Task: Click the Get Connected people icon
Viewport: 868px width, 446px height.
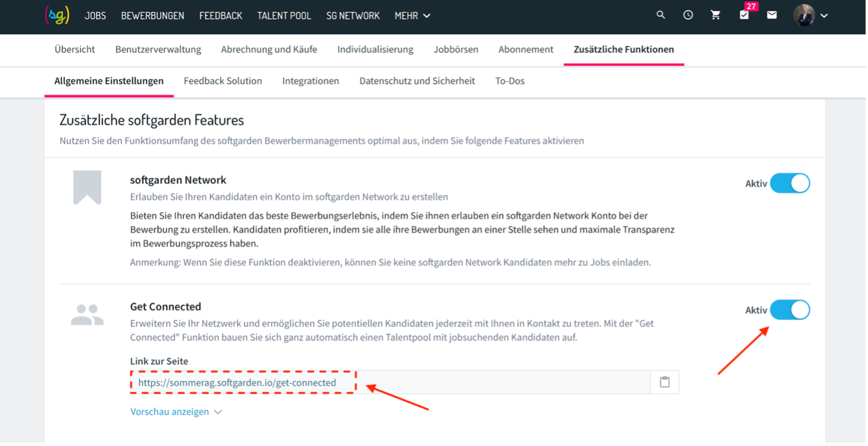Action: 87,315
